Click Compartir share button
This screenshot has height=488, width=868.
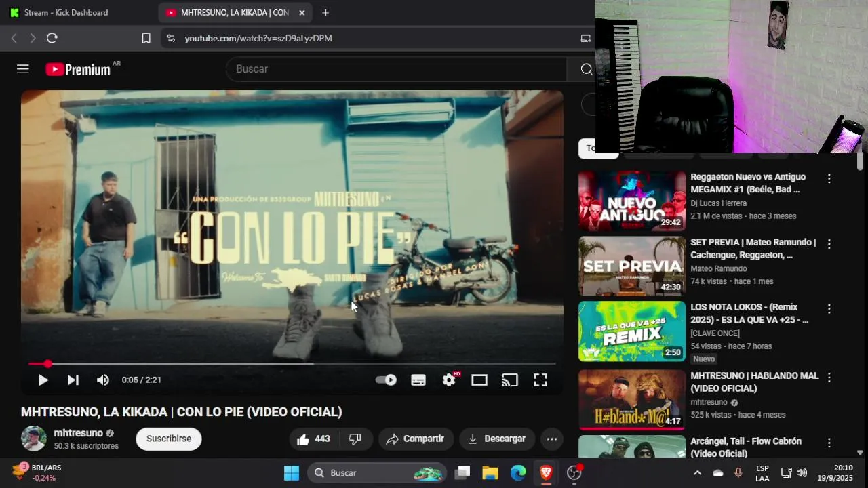(x=415, y=439)
